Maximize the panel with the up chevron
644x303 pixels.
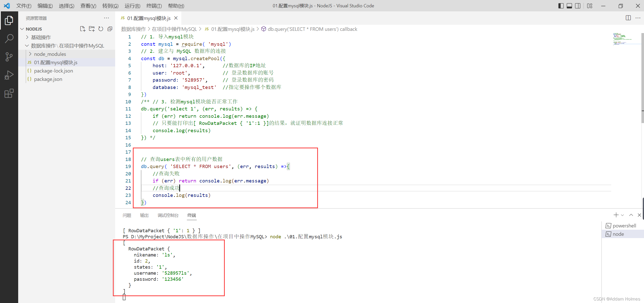pyautogui.click(x=631, y=215)
